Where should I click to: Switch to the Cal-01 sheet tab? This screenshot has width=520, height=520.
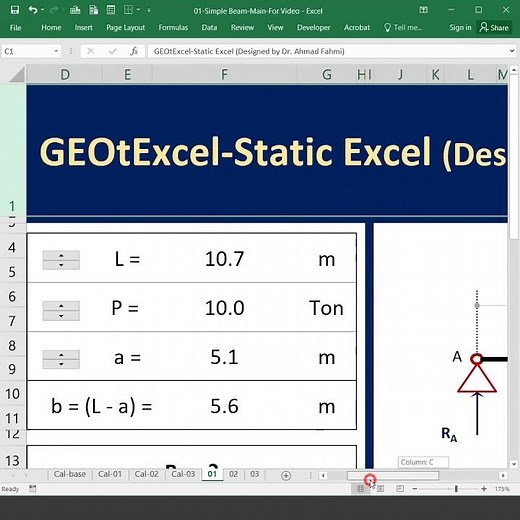pyautogui.click(x=110, y=474)
